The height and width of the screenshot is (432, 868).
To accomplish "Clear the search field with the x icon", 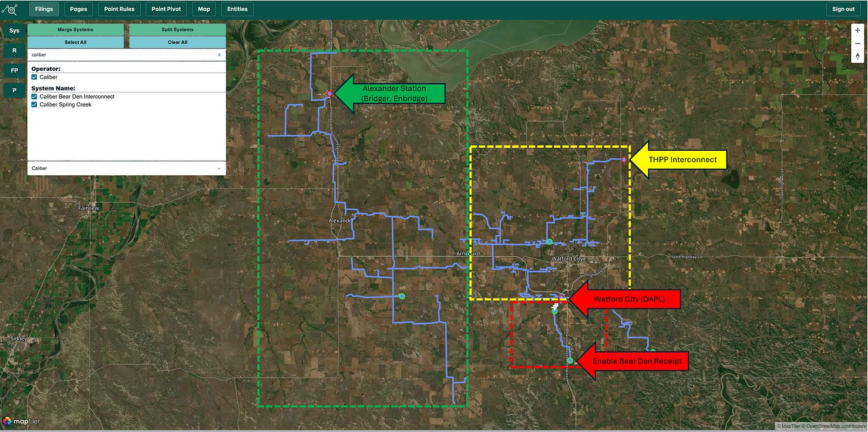I will tap(219, 55).
